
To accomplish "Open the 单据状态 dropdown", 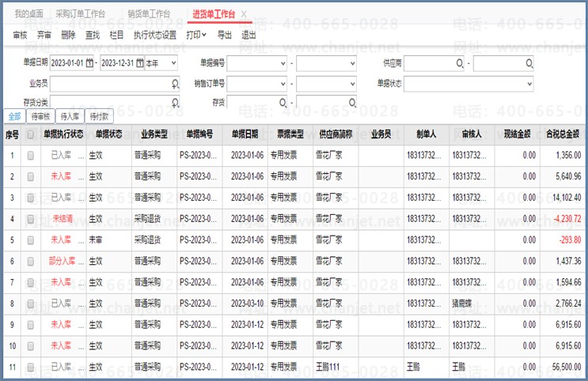I will click(x=529, y=84).
